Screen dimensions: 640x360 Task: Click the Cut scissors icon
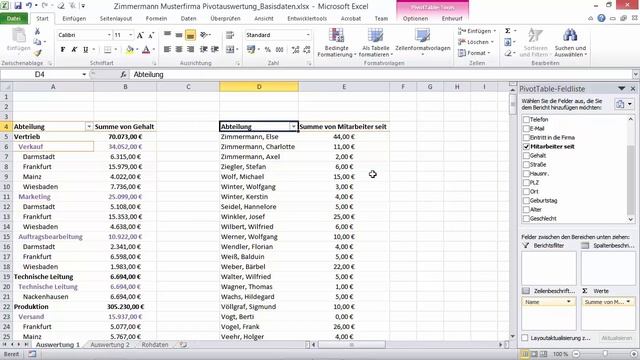[x=37, y=31]
